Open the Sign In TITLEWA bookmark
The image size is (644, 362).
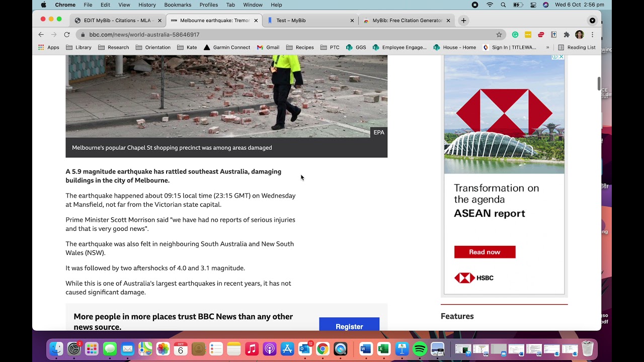[509, 47]
